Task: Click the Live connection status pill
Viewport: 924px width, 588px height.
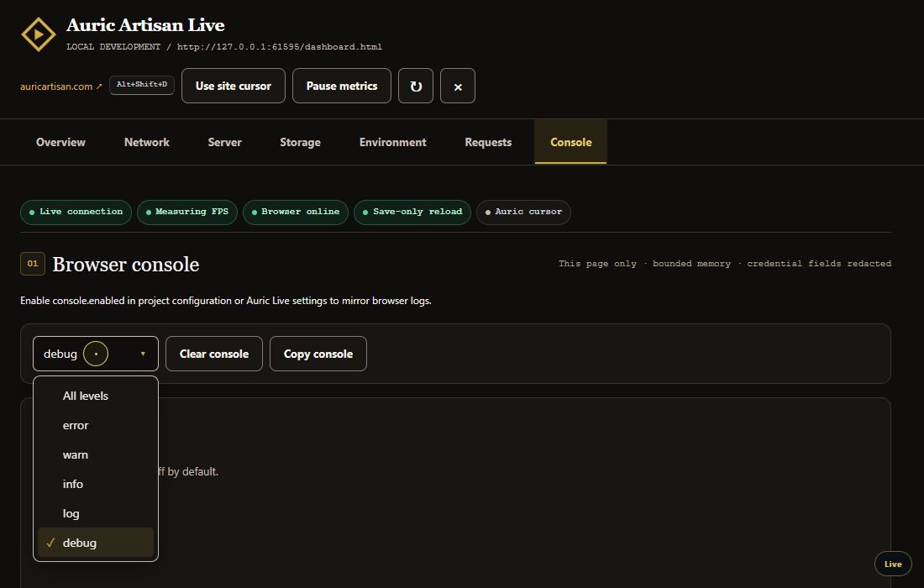Action: coord(76,213)
